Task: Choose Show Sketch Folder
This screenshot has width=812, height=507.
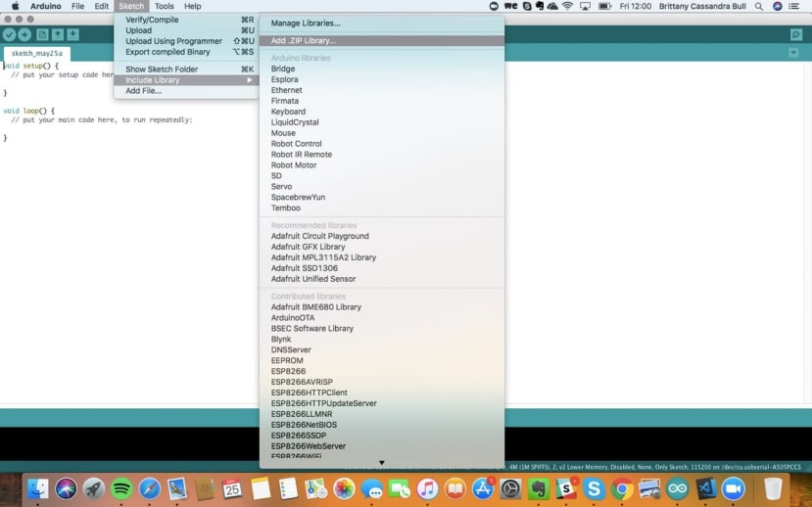Action: point(186,69)
